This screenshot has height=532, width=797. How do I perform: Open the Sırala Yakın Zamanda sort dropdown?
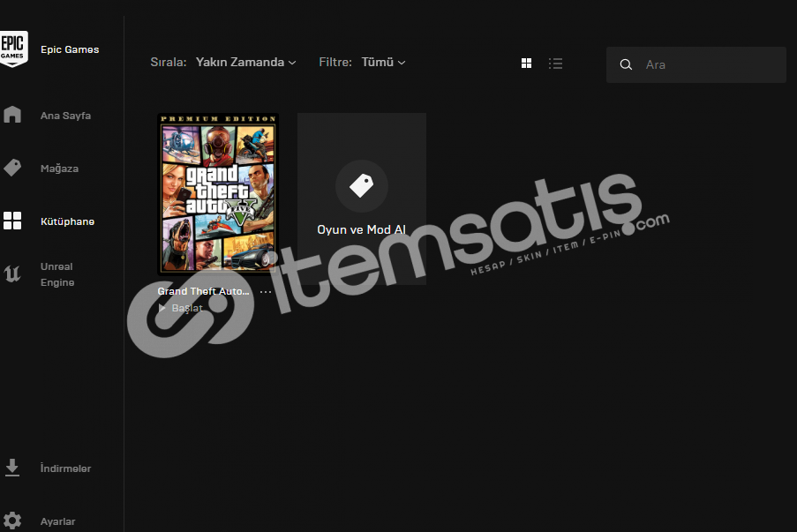point(246,62)
